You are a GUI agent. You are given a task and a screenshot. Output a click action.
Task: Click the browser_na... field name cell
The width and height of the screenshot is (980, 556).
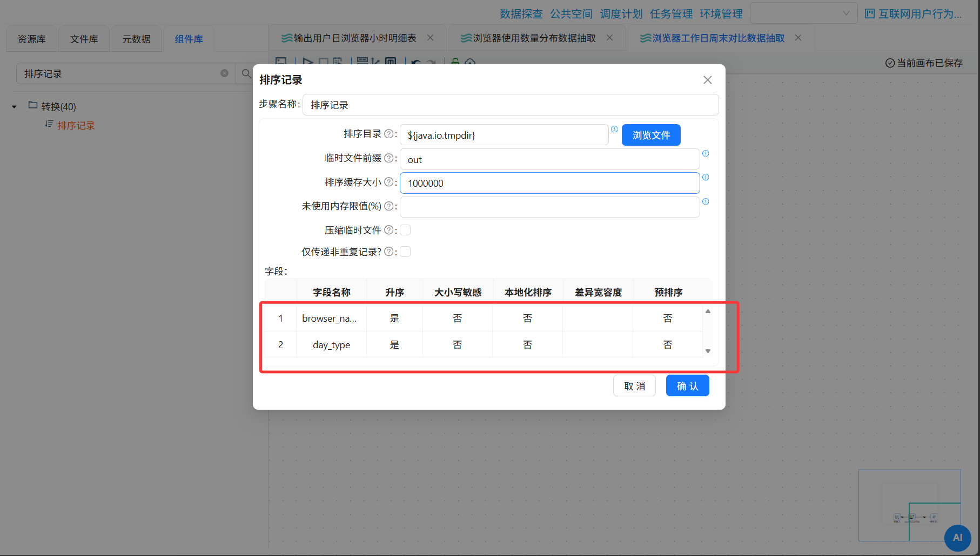click(331, 318)
